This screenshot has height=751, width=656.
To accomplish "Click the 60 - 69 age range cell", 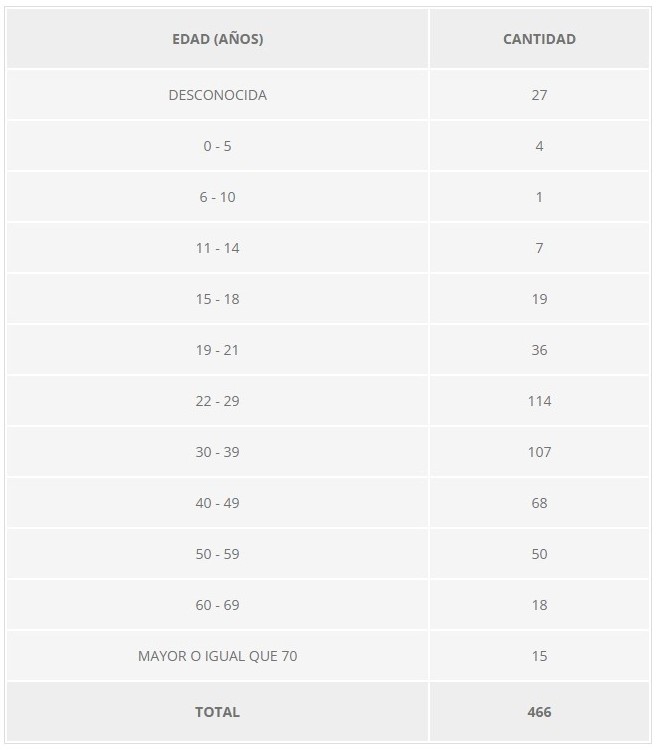I will click(217, 605).
